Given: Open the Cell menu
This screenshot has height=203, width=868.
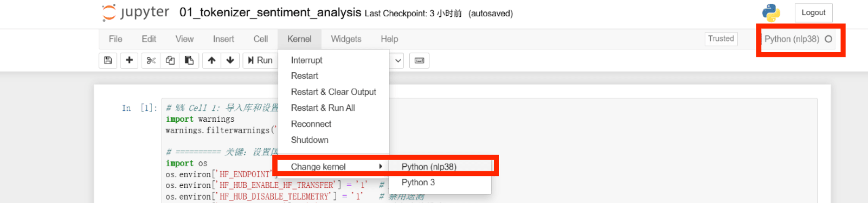Looking at the screenshot, I should click(260, 39).
